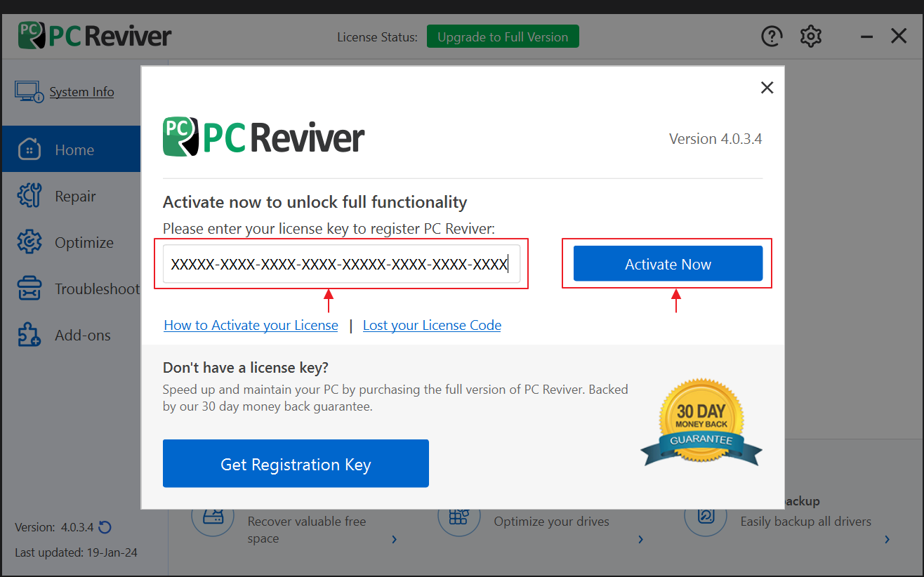This screenshot has width=924, height=577.
Task: Click the drive backup icon
Action: tap(706, 517)
